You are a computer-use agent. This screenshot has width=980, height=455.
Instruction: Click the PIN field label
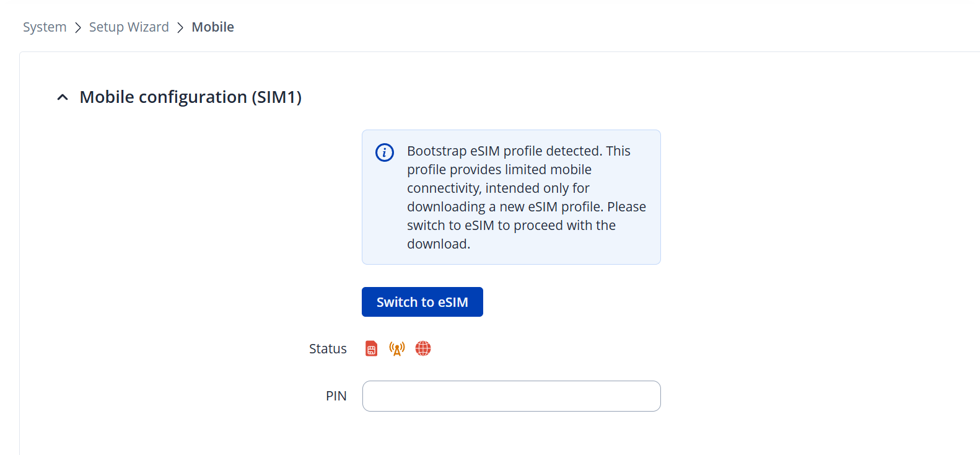click(336, 396)
